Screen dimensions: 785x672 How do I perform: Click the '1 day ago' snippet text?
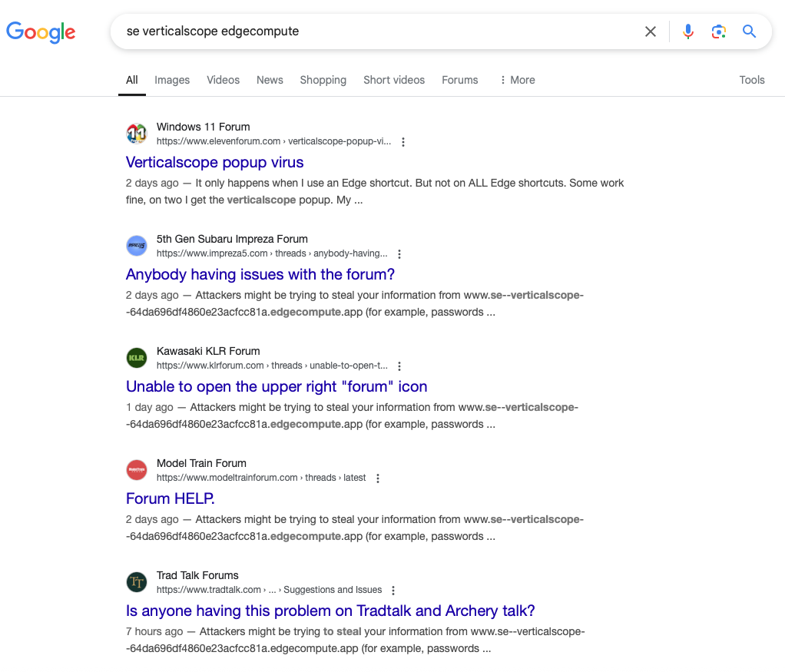[x=149, y=407]
